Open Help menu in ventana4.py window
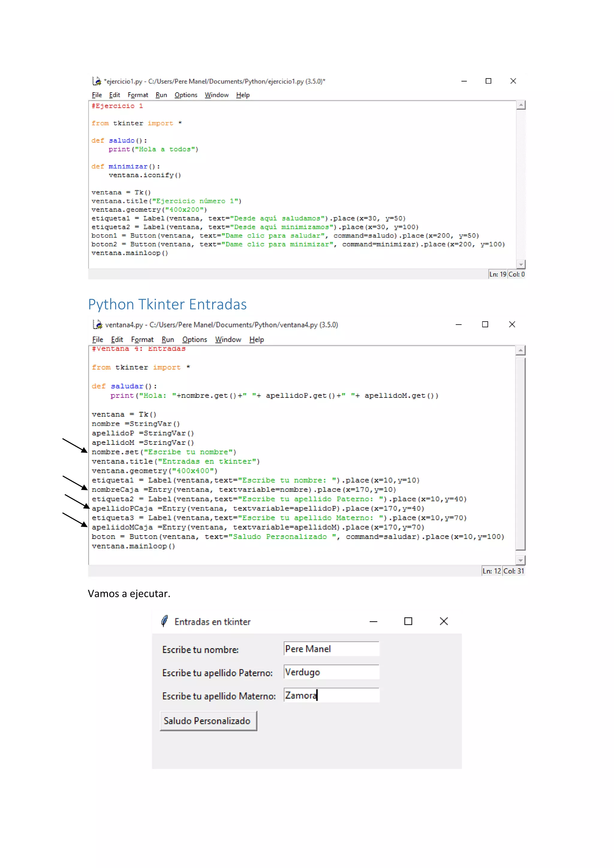This screenshot has width=614, height=868. coord(256,340)
